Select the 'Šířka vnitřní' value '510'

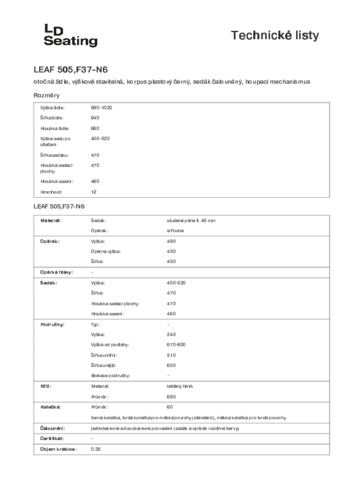click(x=171, y=355)
